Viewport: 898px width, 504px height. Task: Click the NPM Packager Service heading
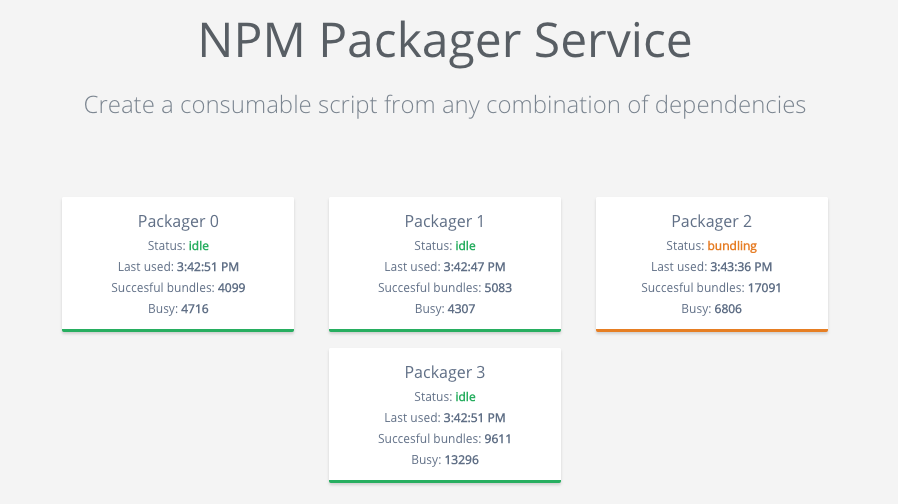tap(444, 40)
